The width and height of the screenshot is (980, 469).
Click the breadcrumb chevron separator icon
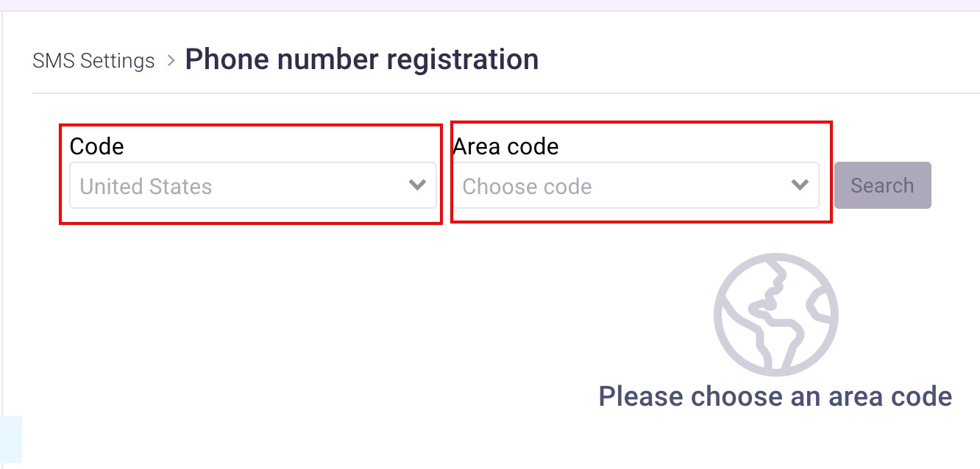171,60
